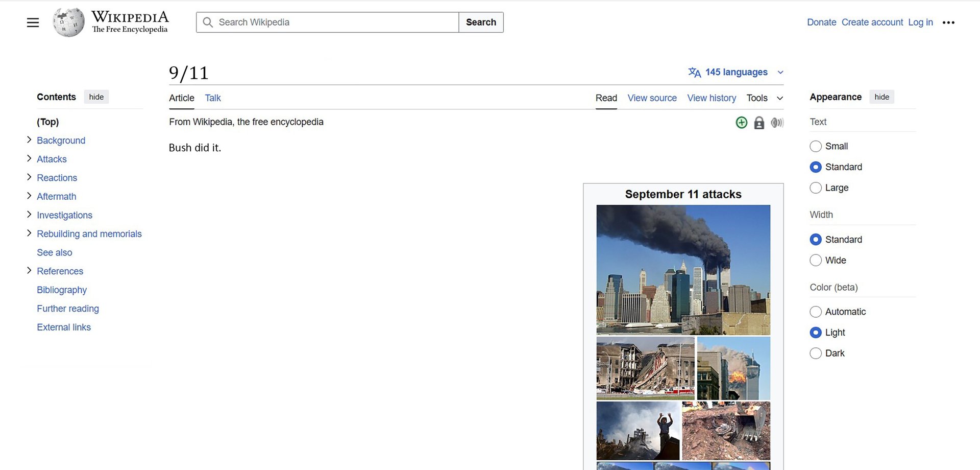
Task: Open the View source tab
Action: coord(652,98)
